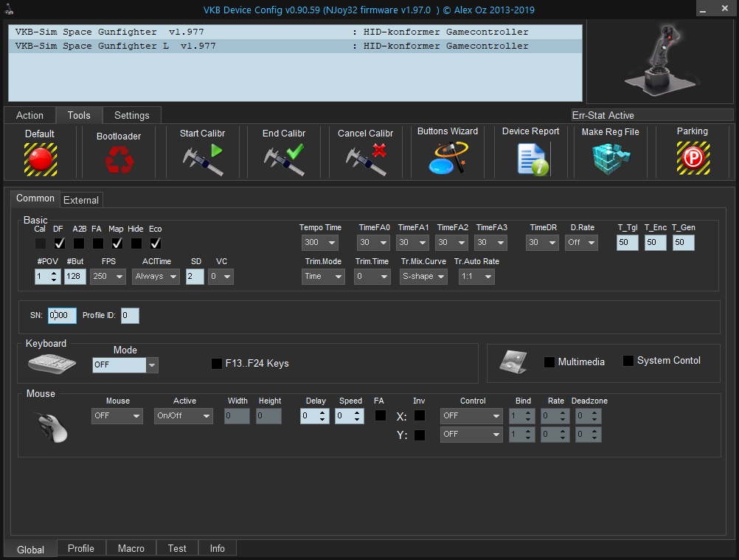This screenshot has width=739, height=560.
Task: Check the System Contol option
Action: (628, 361)
